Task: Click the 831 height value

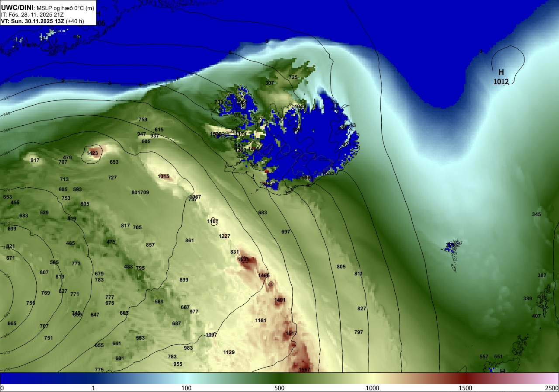Action: click(235, 252)
